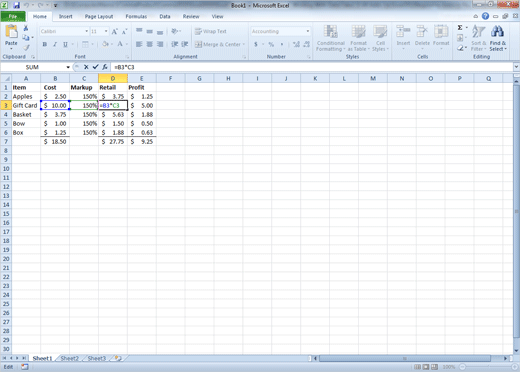The height and width of the screenshot is (372, 520).
Task: Click Decrease Font Size icon
Action: coord(124,31)
